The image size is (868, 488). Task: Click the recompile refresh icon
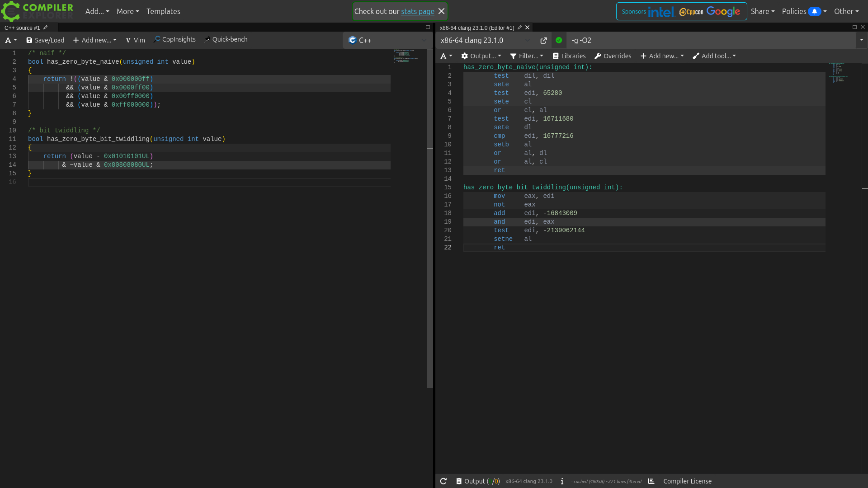tap(443, 481)
